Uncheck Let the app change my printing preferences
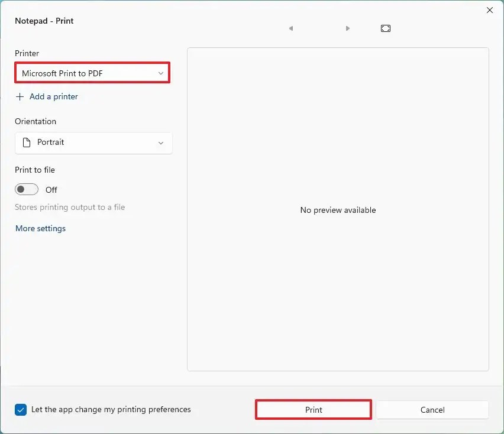Screen dimensions: 504x434 (21, 409)
